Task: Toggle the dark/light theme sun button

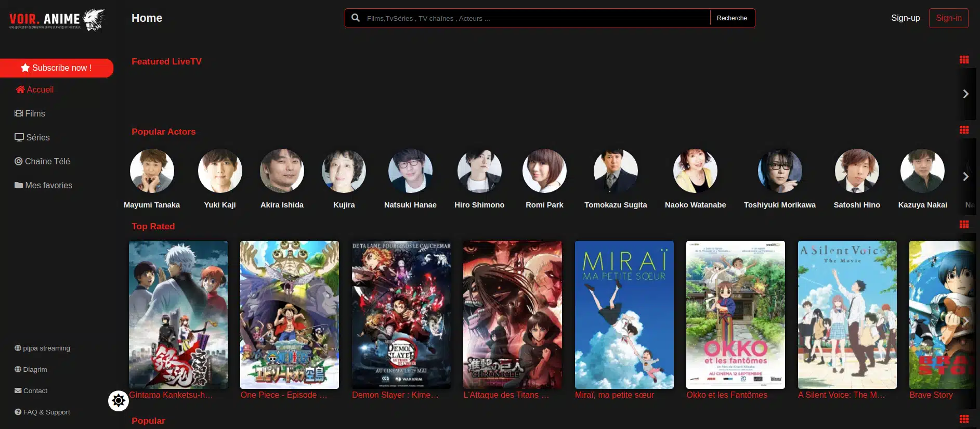Action: 119,400
